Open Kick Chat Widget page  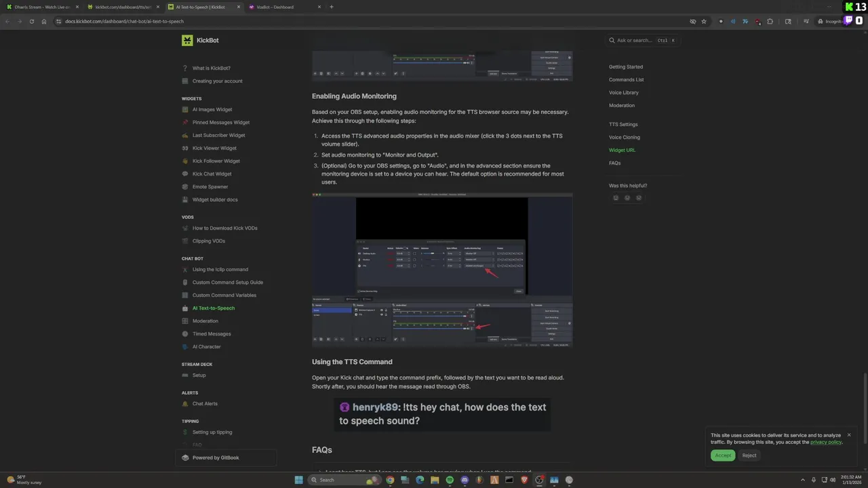point(212,174)
